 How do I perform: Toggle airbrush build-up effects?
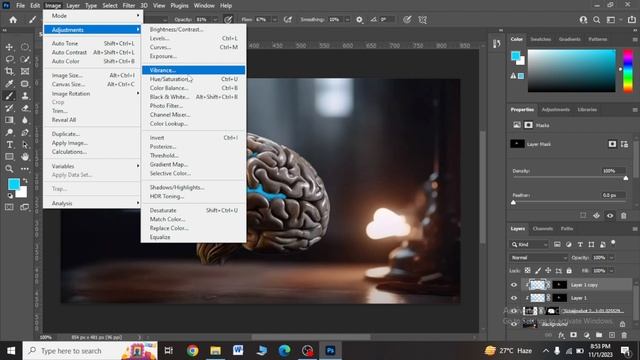288,20
